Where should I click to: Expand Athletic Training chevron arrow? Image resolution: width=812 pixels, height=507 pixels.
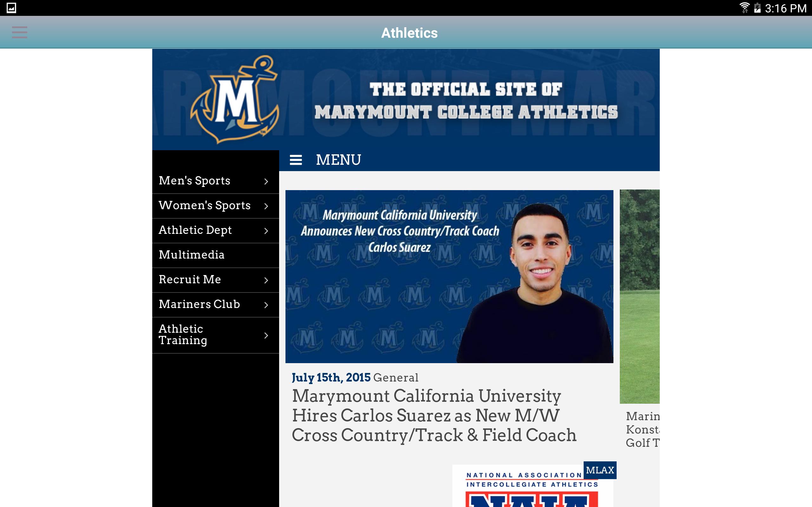pyautogui.click(x=266, y=335)
